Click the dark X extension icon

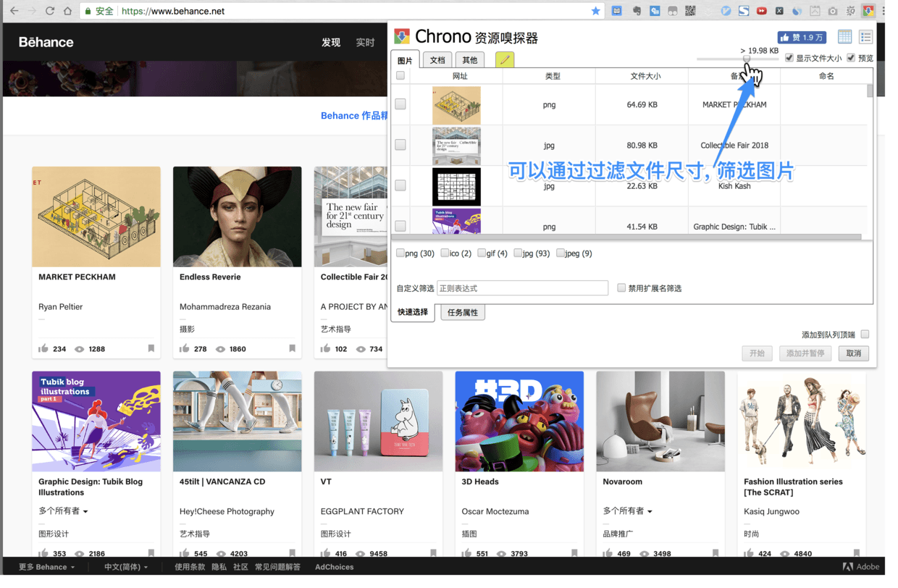(x=779, y=11)
